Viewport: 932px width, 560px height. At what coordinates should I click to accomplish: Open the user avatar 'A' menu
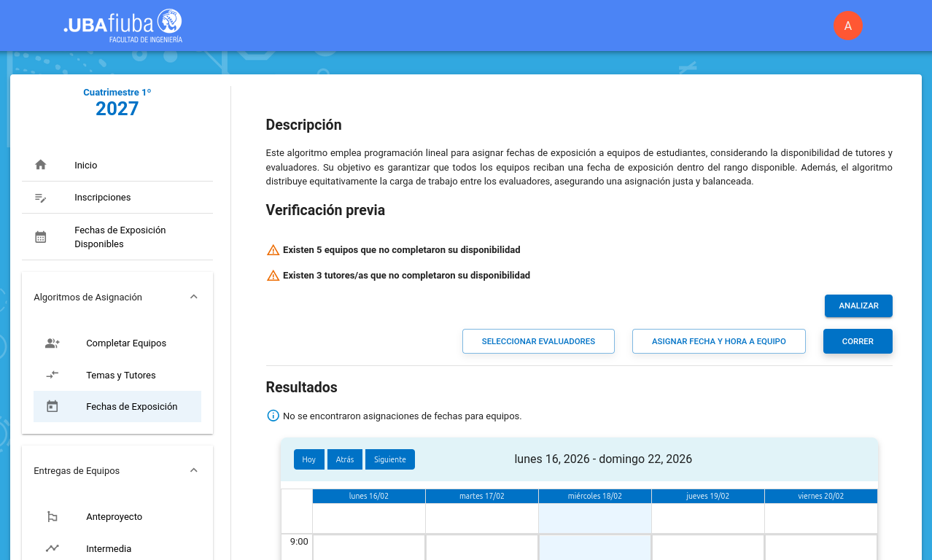click(847, 26)
